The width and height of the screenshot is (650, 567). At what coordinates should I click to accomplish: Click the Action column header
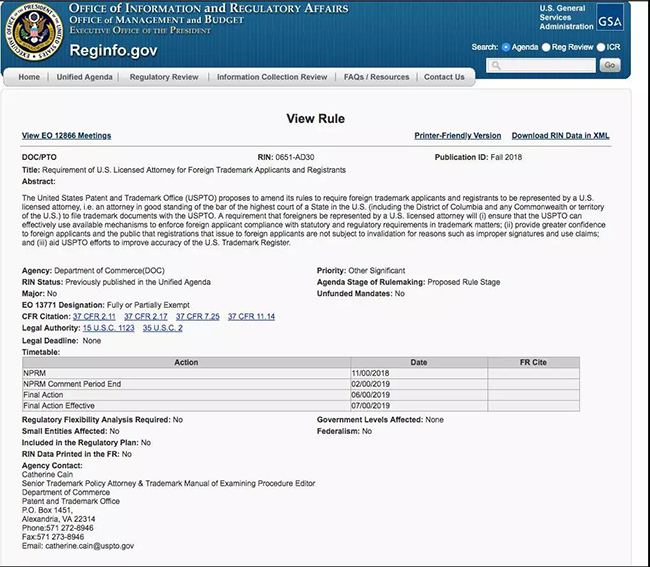186,362
